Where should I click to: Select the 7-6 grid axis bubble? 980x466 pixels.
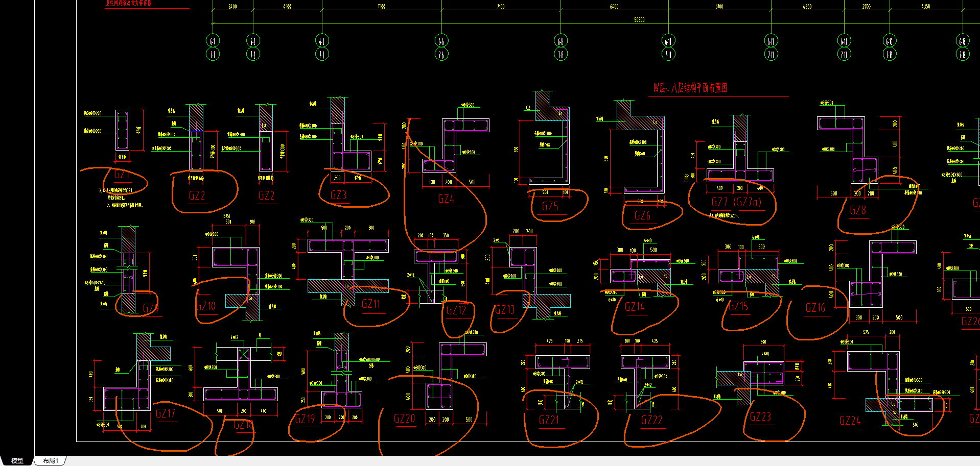[x=441, y=54]
